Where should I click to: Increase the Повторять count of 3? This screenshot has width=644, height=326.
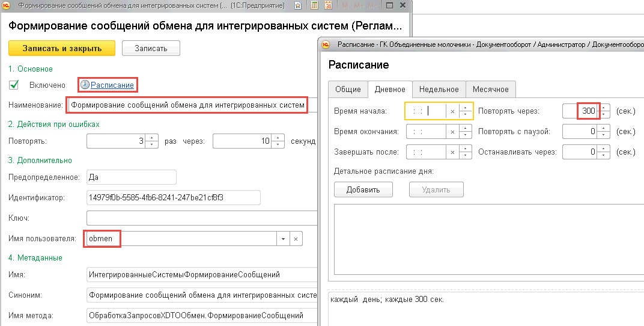pyautogui.click(x=151, y=138)
